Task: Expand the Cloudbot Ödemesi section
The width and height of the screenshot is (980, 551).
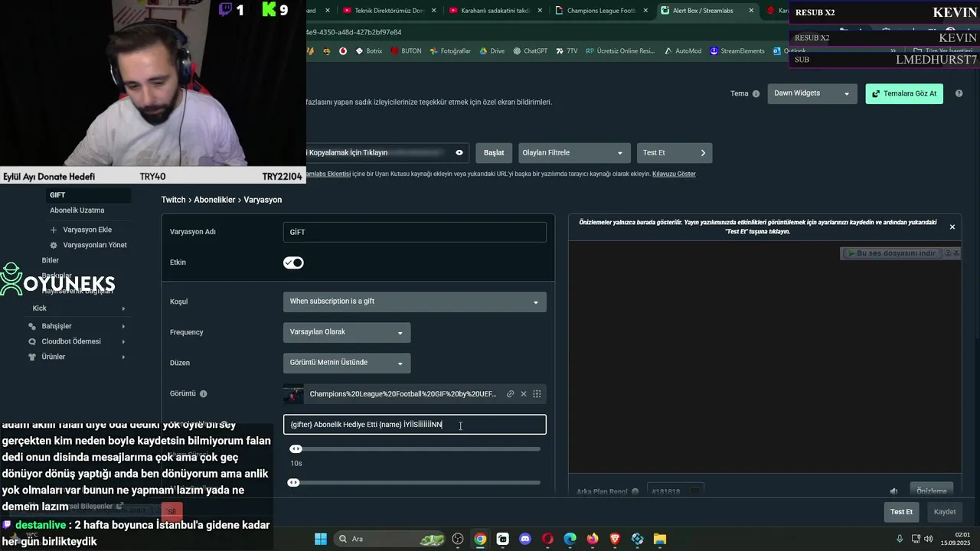Action: [x=78, y=341]
